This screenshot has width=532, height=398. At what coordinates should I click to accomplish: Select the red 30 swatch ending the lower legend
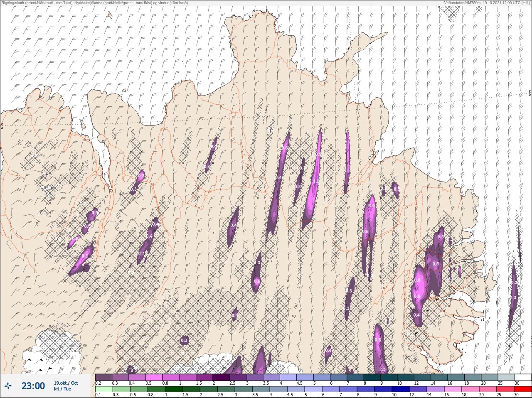pos(523,389)
